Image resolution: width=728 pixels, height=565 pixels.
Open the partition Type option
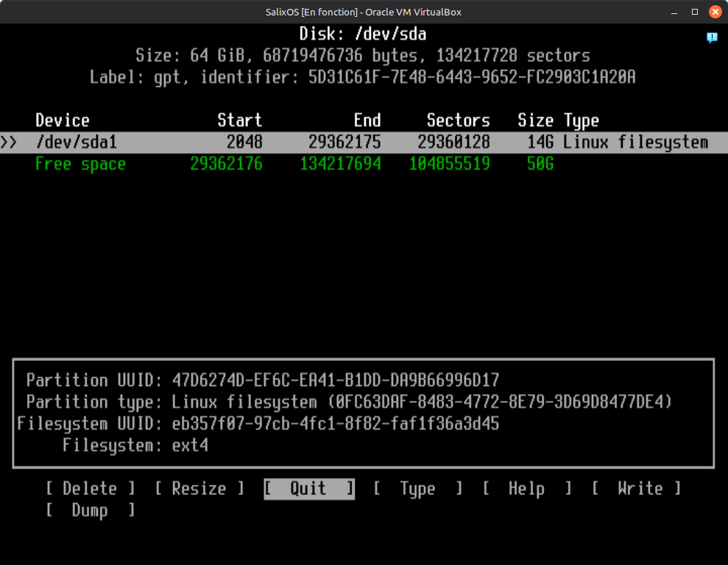click(417, 488)
